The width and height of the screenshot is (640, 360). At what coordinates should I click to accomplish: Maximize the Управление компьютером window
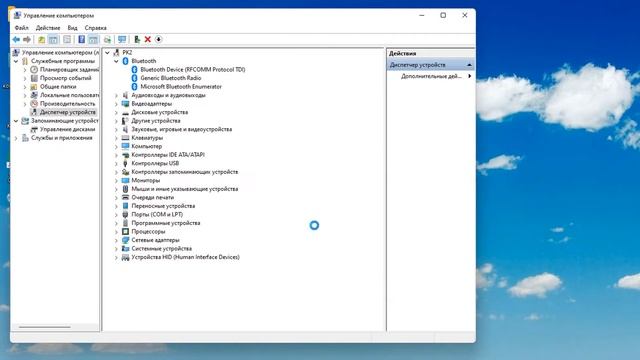(443, 15)
